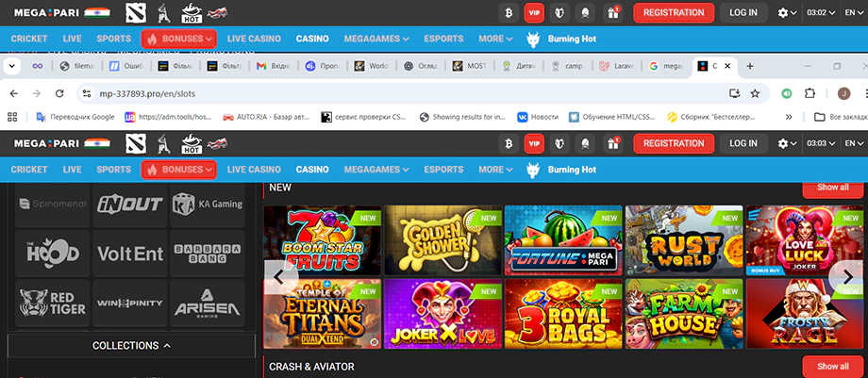This screenshot has width=868, height=378.
Task: Collapse the Collections section
Action: pyautogui.click(x=131, y=346)
